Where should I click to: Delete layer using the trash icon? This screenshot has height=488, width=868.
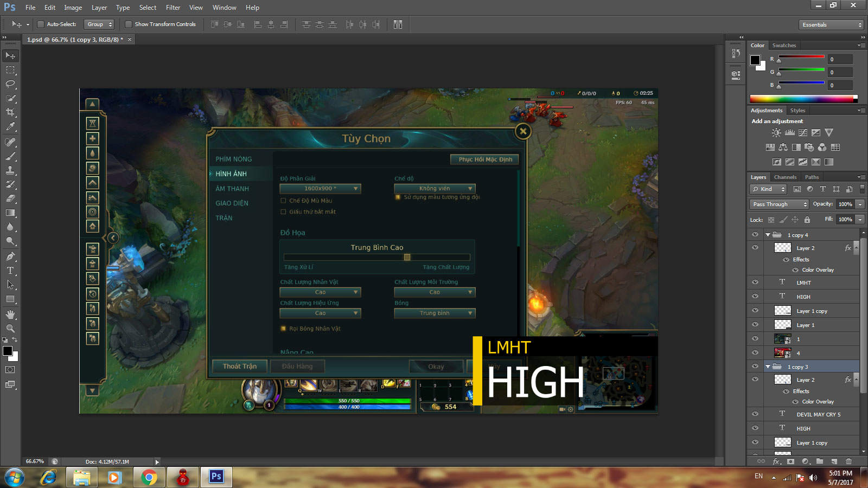pyautogui.click(x=848, y=461)
